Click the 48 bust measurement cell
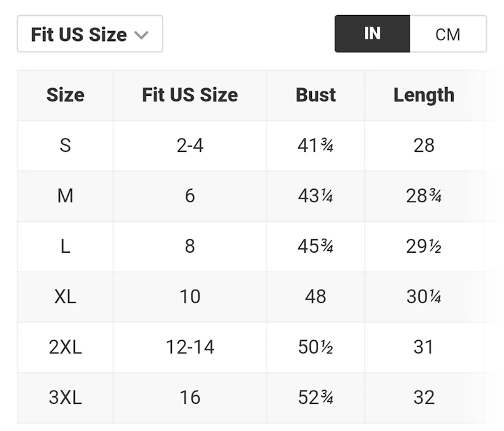 tap(316, 297)
